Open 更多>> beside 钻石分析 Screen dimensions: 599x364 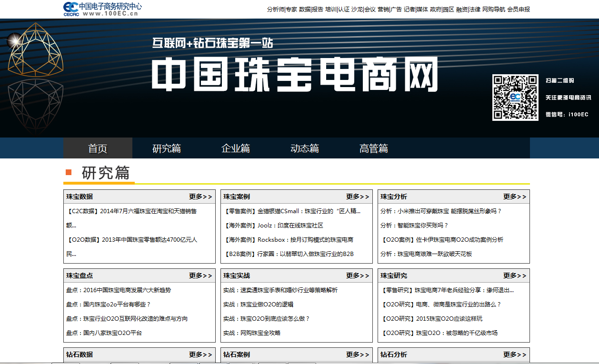pyautogui.click(x=515, y=354)
